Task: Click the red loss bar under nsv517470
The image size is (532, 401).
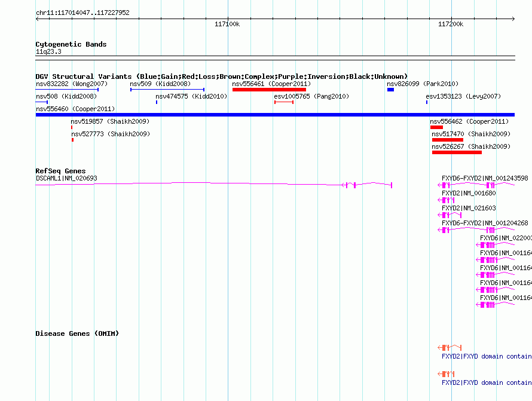Action: pyautogui.click(x=448, y=140)
